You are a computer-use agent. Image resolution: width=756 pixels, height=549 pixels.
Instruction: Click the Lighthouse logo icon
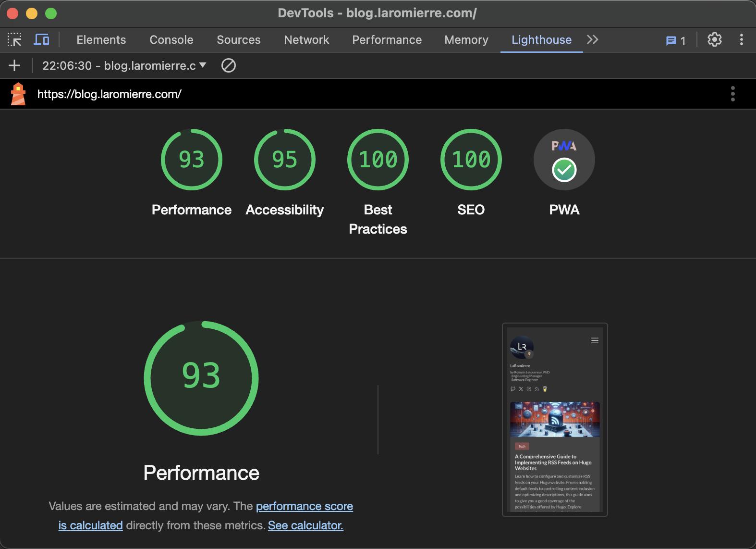[18, 94]
